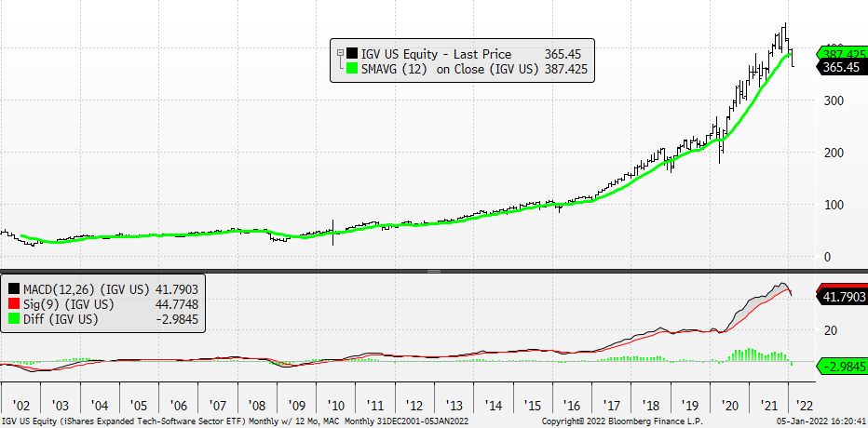This screenshot has width=868, height=428.
Task: Click the '11 year label on time axis
Action: click(374, 404)
